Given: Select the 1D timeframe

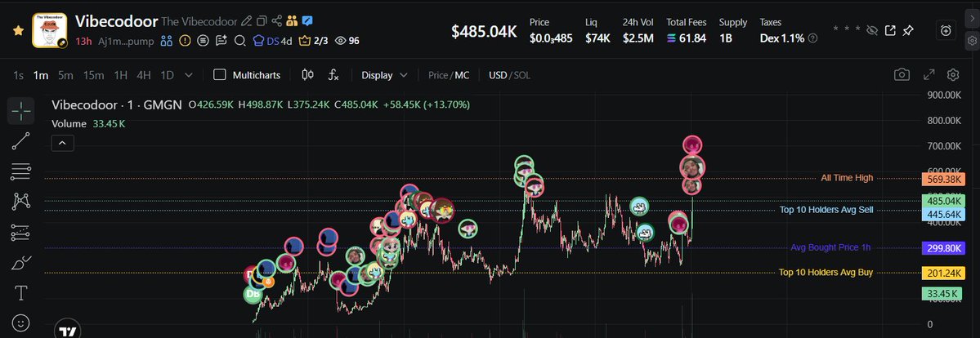Looking at the screenshot, I should pos(167,75).
